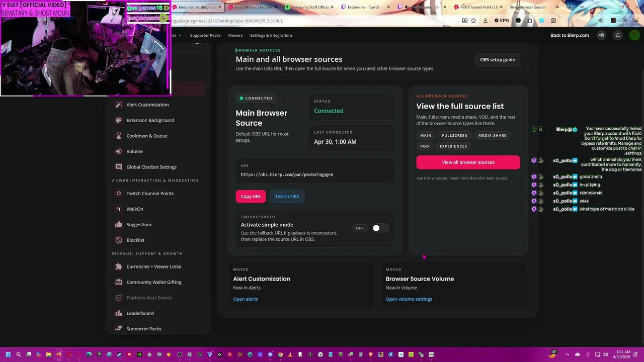Click the Test in OBS button
Image resolution: width=644 pixels, height=362 pixels.
click(x=287, y=197)
